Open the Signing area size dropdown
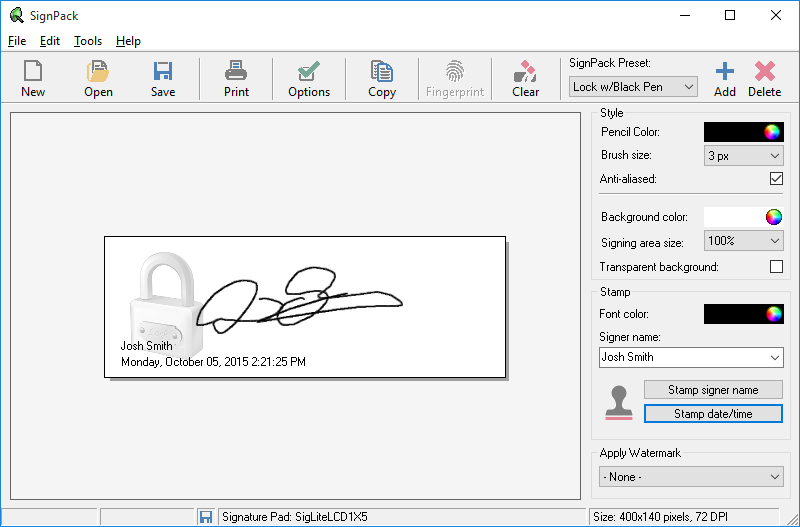This screenshot has width=800, height=527. 743,241
